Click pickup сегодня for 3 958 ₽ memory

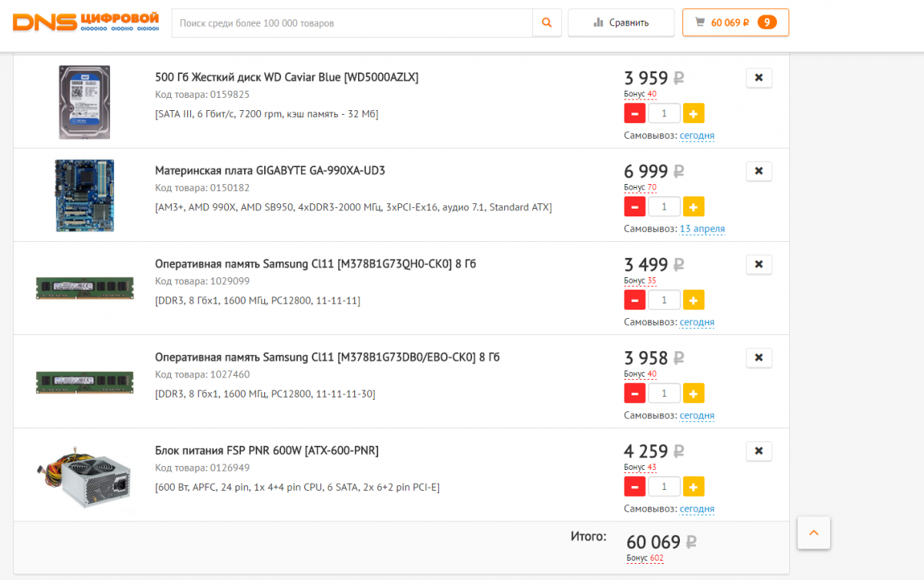697,415
